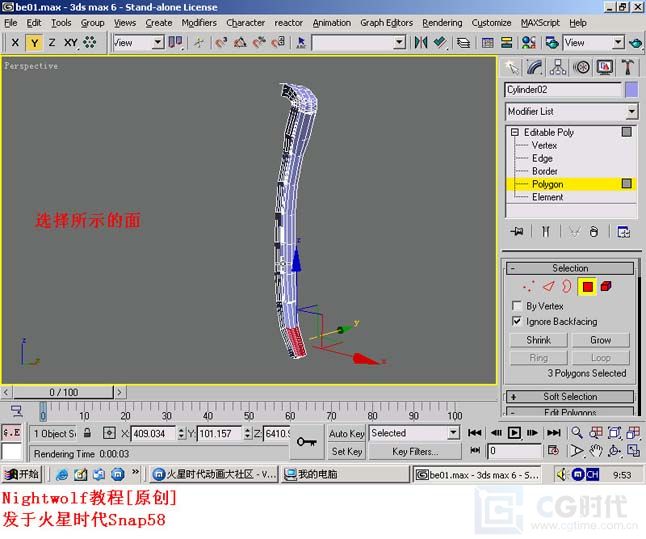Open the Rendering menu
The width and height of the screenshot is (646, 539).
coord(442,23)
